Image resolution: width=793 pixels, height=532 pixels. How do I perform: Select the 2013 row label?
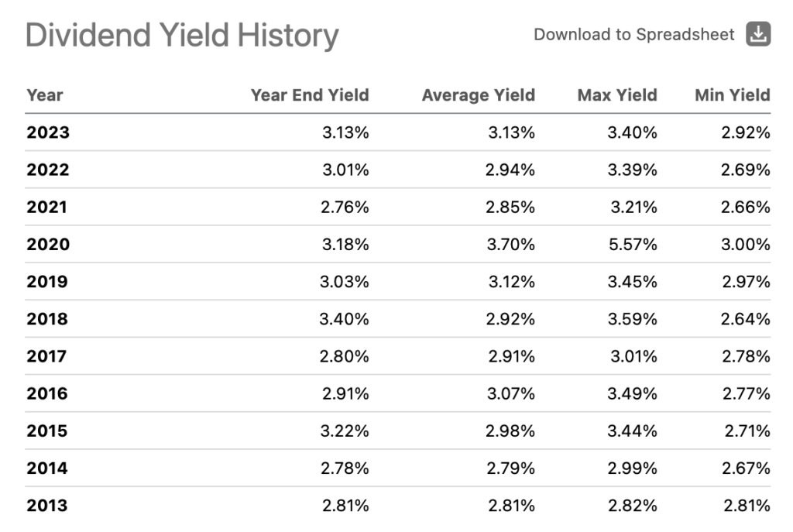tap(47, 506)
